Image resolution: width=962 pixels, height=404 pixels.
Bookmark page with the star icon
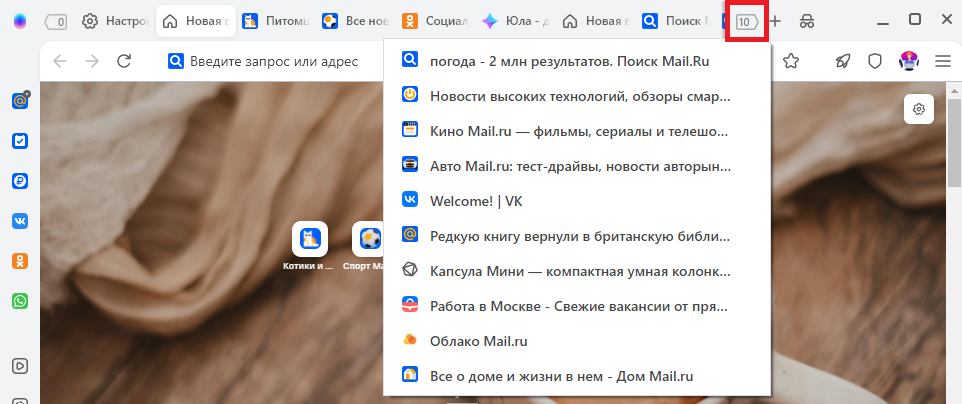791,61
